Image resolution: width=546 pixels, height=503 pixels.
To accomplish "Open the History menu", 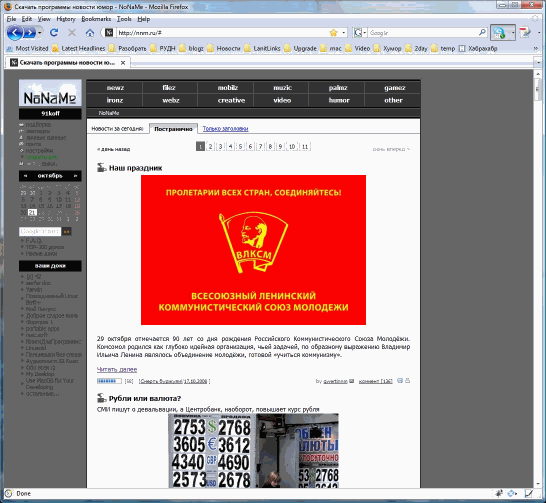I will pyautogui.click(x=66, y=19).
